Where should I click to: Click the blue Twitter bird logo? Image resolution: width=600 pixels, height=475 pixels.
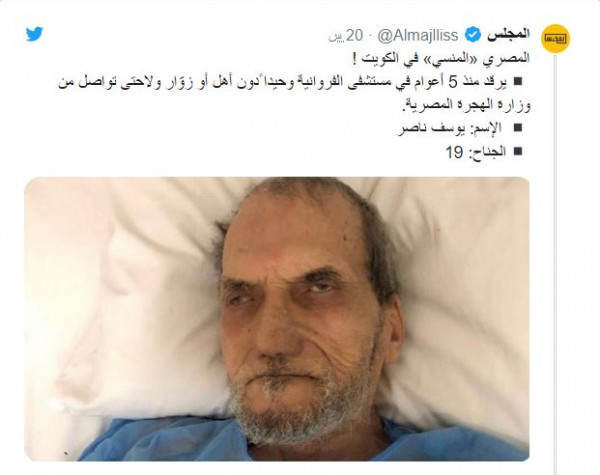34,34
